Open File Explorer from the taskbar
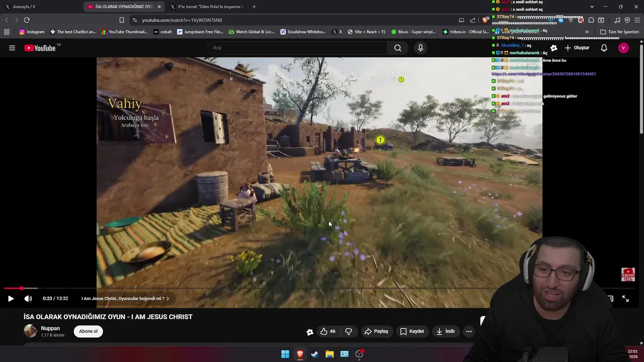Image resolution: width=644 pixels, height=362 pixels. pyautogui.click(x=330, y=354)
